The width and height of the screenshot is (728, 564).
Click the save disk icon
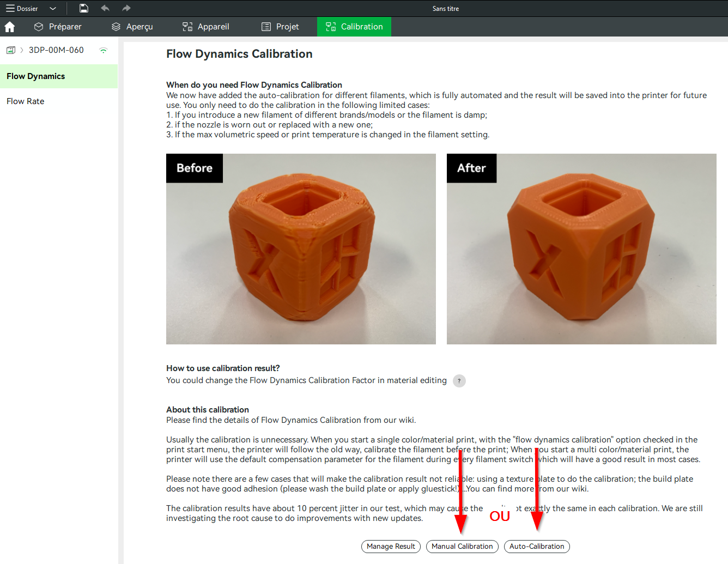[x=83, y=8]
